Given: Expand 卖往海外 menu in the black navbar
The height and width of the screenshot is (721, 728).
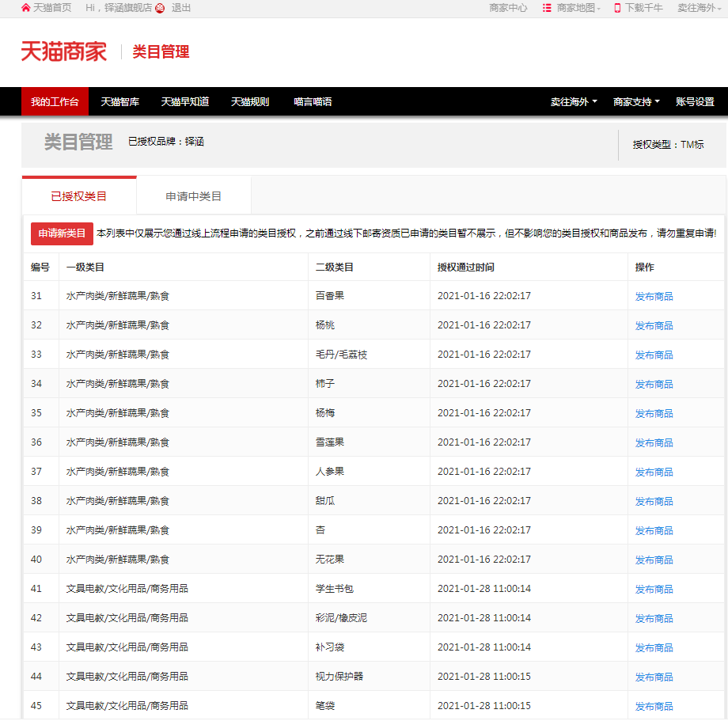Looking at the screenshot, I should pos(574,101).
